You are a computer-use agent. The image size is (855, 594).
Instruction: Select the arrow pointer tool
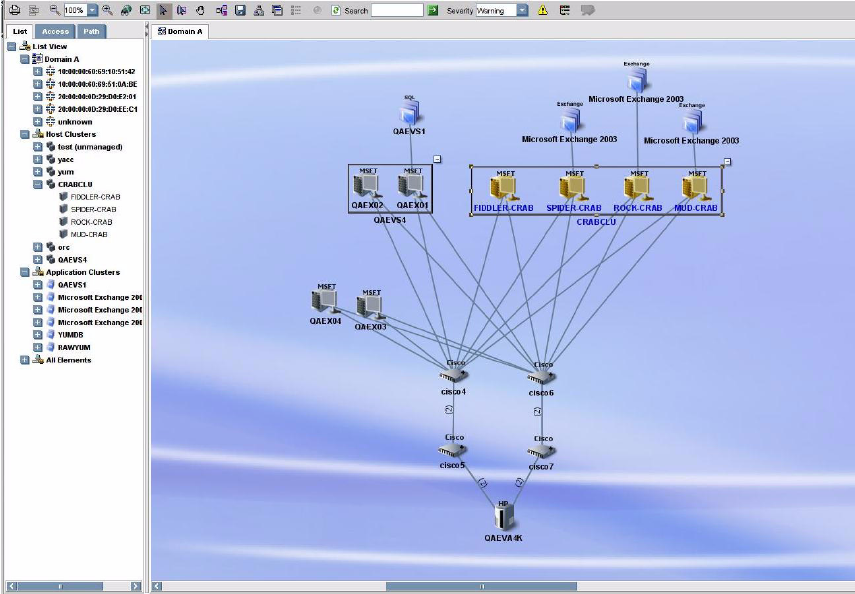pyautogui.click(x=163, y=10)
